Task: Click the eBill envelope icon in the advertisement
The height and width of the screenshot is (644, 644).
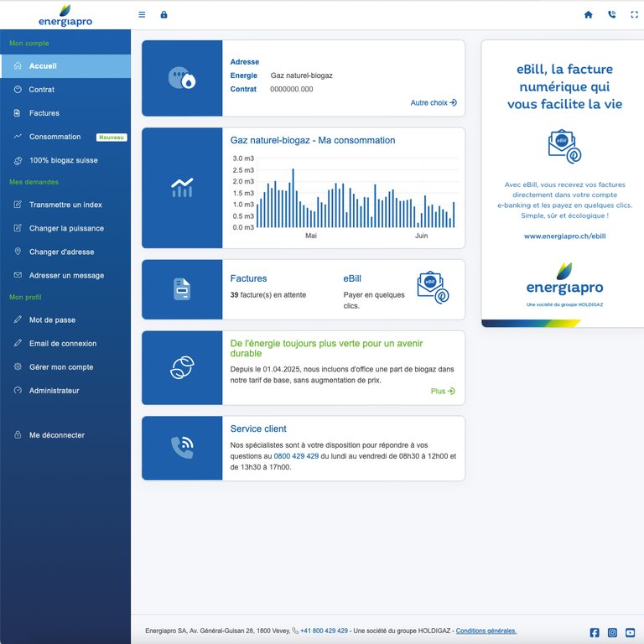Action: click(x=564, y=146)
